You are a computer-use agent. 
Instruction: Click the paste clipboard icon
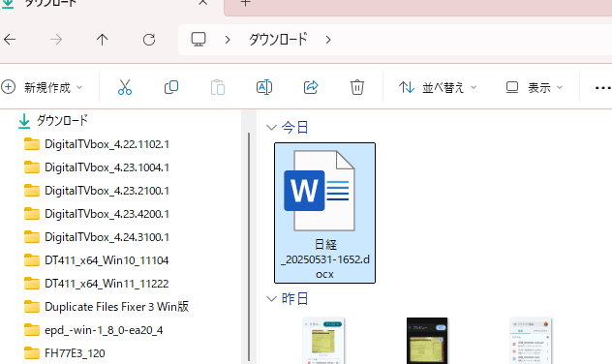coord(218,87)
